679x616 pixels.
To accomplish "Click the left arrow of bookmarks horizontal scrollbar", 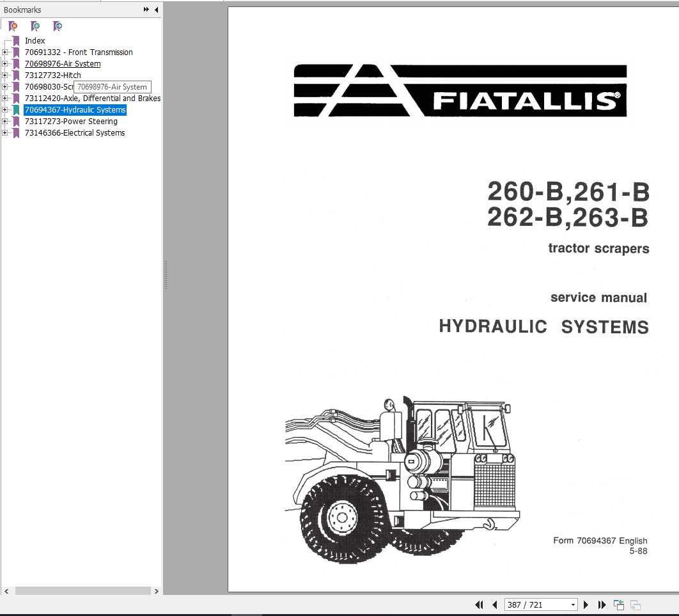I will 6,591.
